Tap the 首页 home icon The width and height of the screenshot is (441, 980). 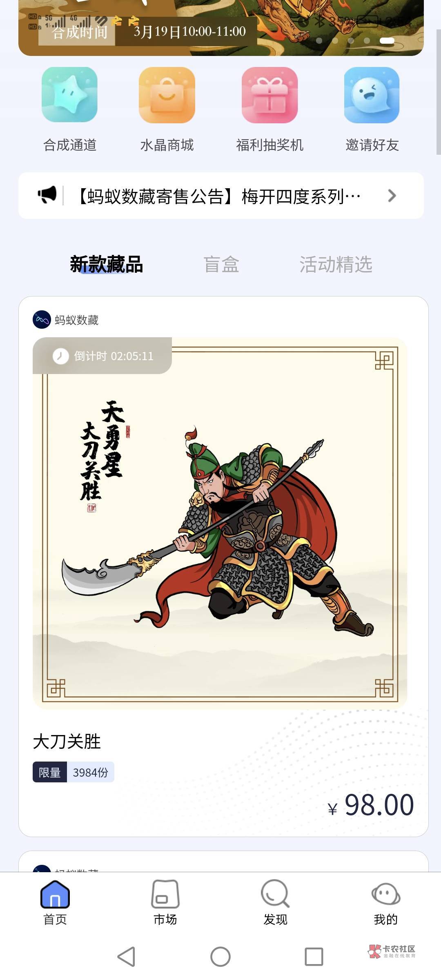55,894
